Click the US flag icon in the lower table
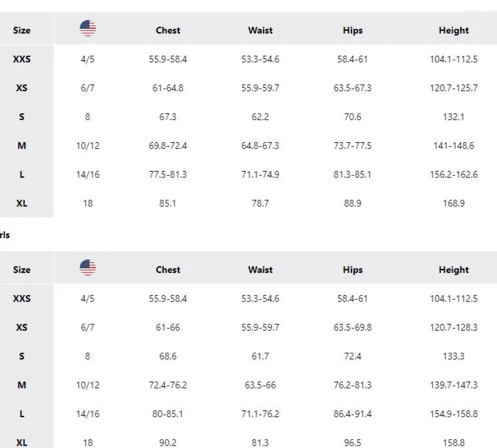497x448 pixels. [88, 268]
